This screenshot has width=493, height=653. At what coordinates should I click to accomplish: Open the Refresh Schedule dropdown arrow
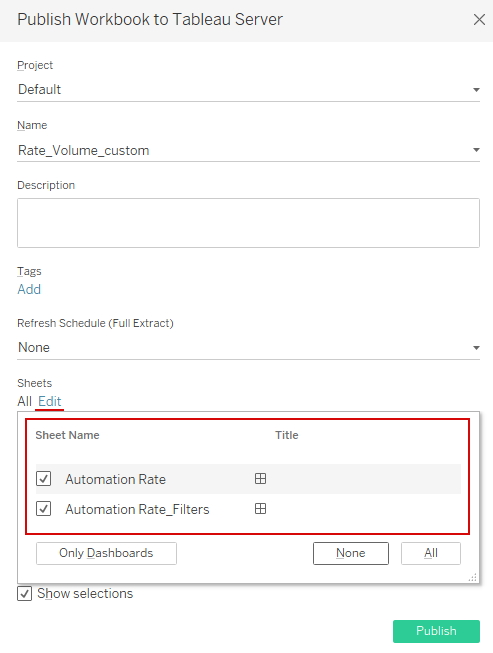click(x=476, y=348)
